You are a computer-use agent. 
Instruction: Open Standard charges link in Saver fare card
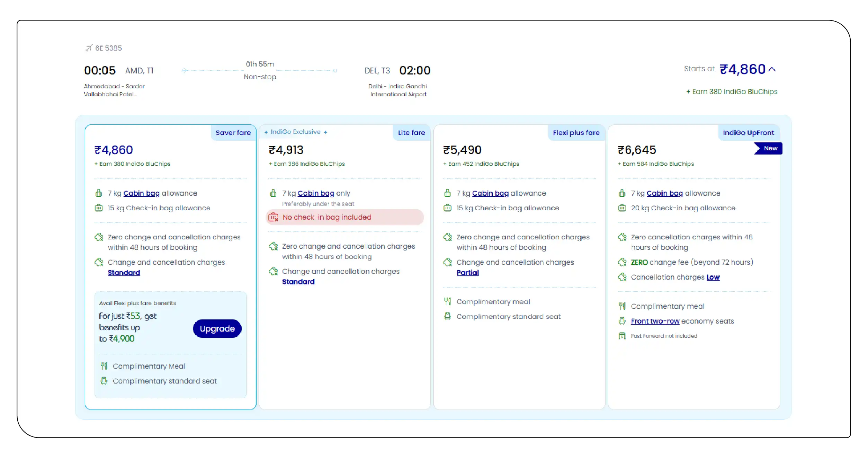124,273
